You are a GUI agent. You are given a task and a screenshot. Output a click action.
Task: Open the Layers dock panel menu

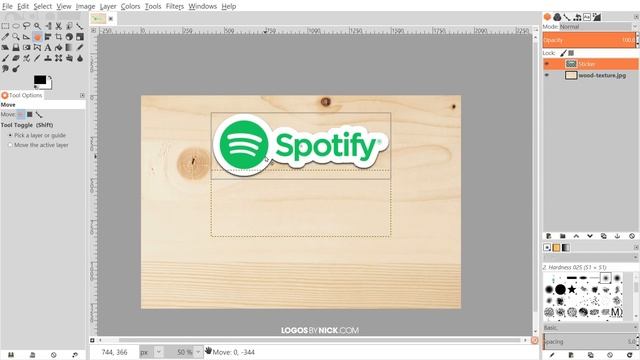[x=636, y=17]
